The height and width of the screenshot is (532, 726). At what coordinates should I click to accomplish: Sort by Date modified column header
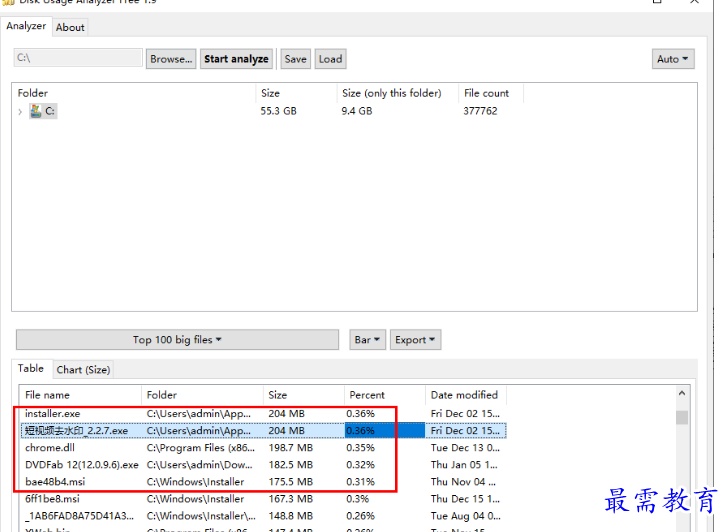click(466, 395)
